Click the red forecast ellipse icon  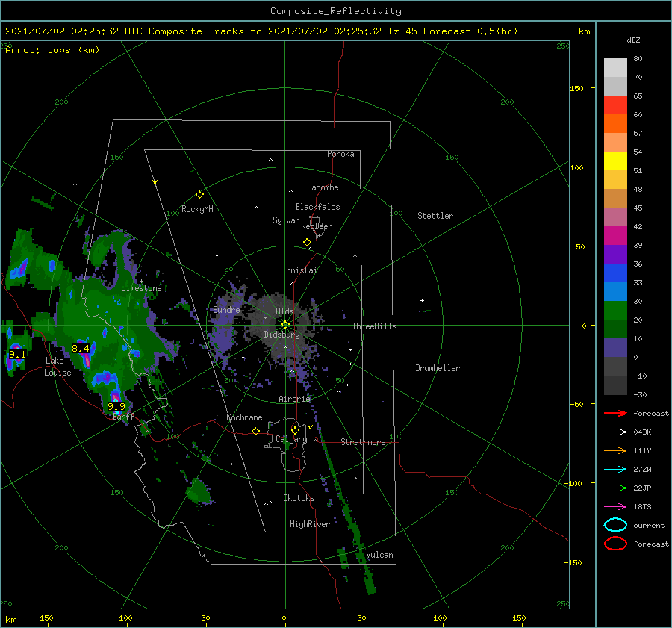(x=615, y=544)
